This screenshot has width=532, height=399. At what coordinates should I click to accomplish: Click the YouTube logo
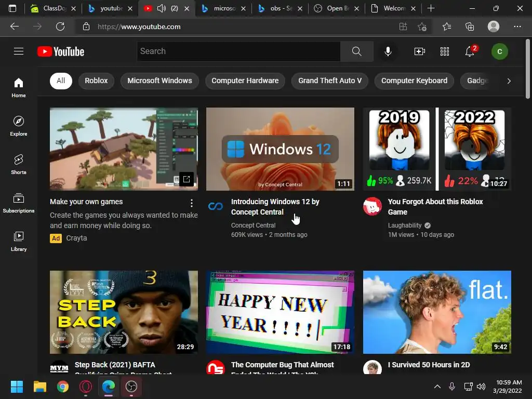click(x=61, y=51)
